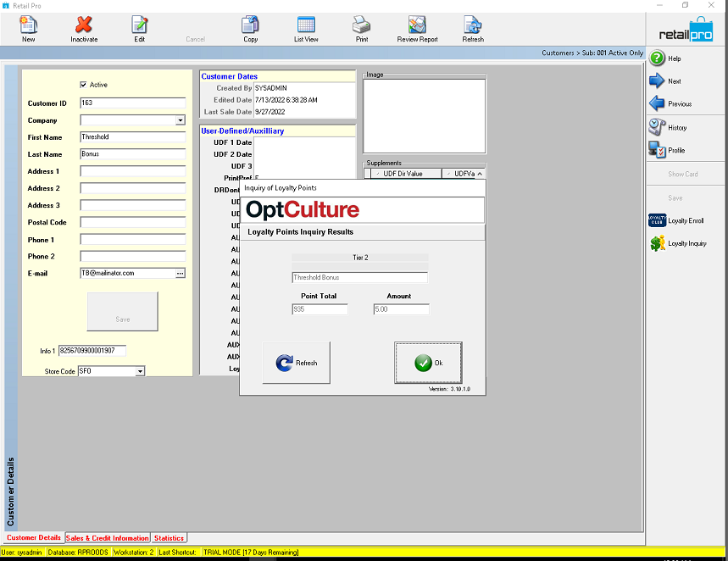Go to Previous customer record
The width and height of the screenshot is (728, 561).
671,103
